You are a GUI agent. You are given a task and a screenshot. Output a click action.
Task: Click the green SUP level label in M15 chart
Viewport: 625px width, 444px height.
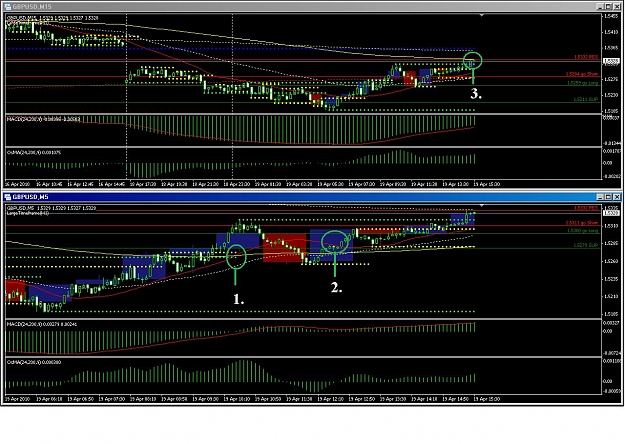tap(586, 99)
